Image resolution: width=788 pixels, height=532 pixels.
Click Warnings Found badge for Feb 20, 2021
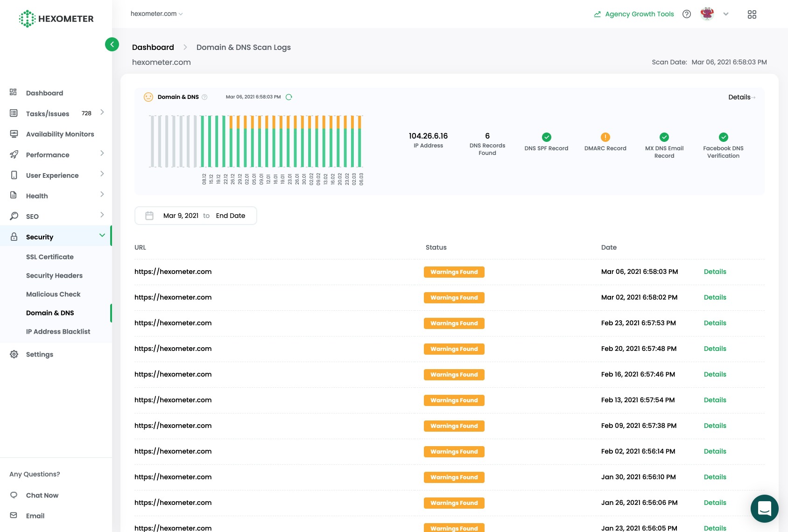click(454, 349)
